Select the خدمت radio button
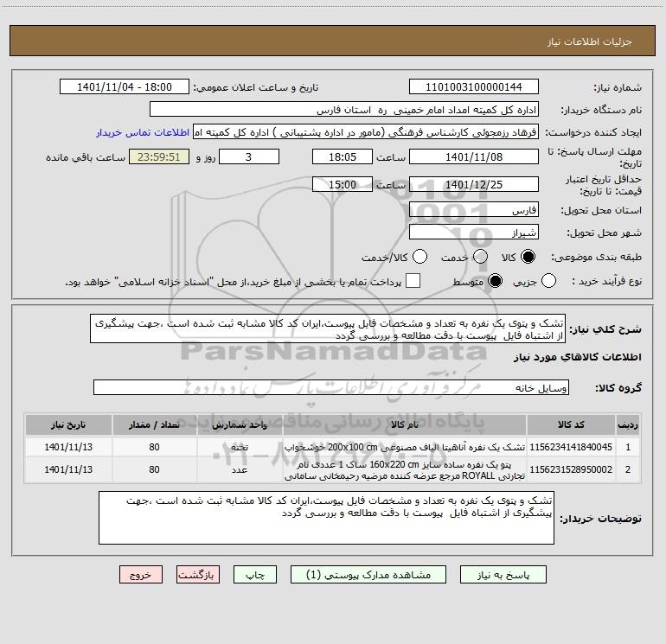This screenshot has height=644, width=666. [x=480, y=257]
